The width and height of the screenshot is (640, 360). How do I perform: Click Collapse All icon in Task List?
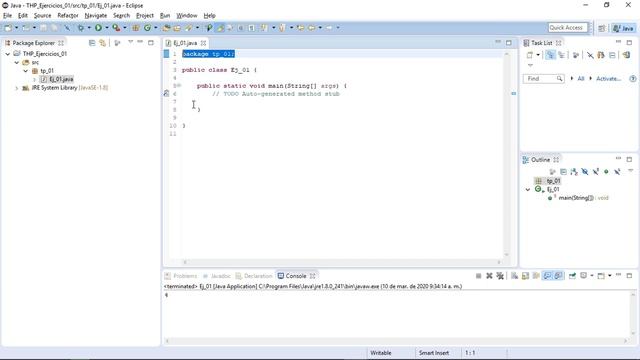(612, 55)
